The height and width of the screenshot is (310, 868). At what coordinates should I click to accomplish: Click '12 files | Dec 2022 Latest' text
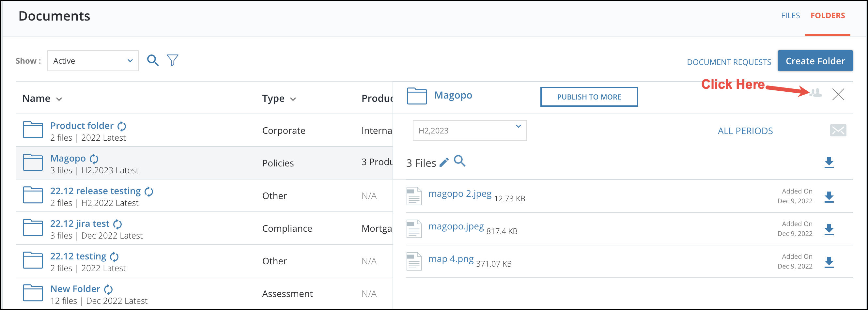point(99,301)
